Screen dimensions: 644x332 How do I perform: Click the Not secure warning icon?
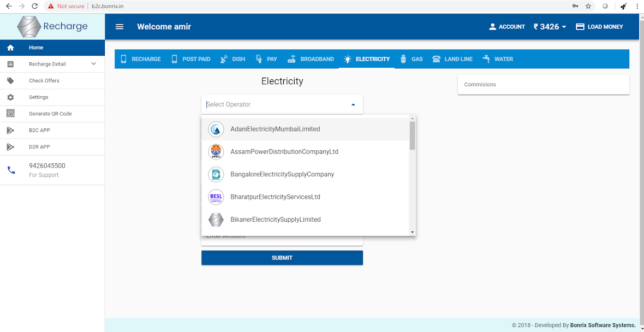(51, 6)
